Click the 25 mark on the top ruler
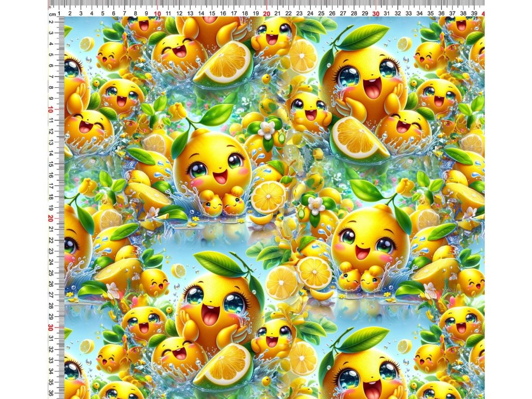Image resolution: width=532 pixels, height=399 pixels. pyautogui.click(x=321, y=13)
